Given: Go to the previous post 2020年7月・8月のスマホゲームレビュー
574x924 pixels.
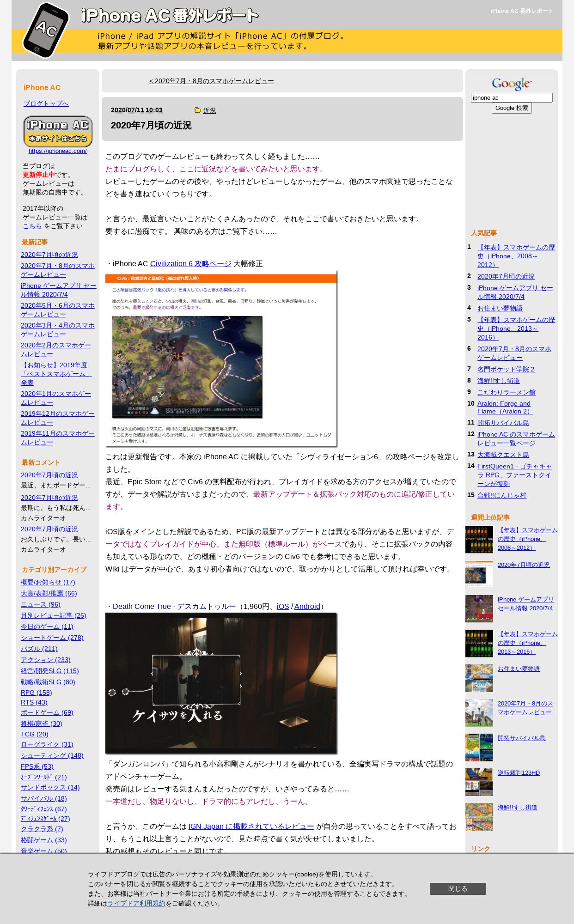Looking at the screenshot, I should click(x=211, y=81).
